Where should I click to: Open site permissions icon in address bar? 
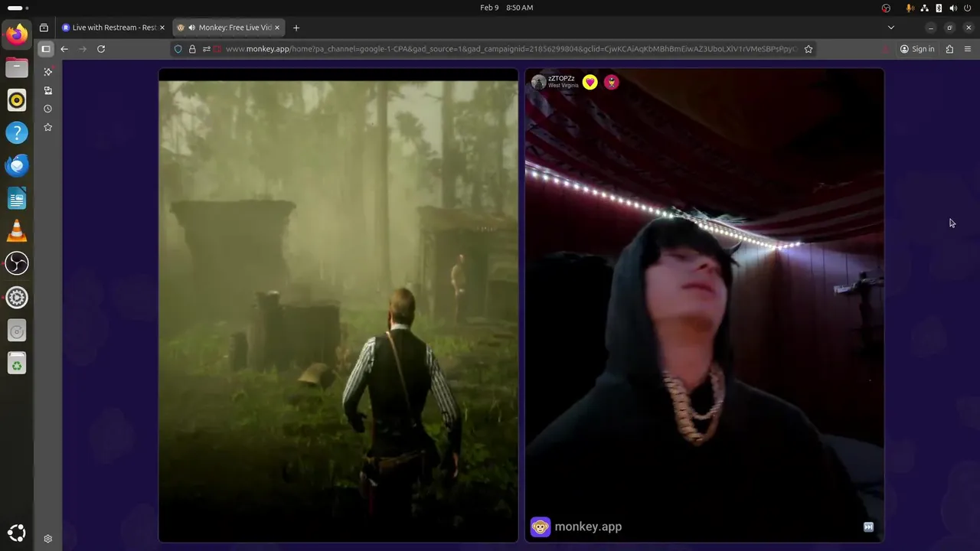[x=206, y=49]
